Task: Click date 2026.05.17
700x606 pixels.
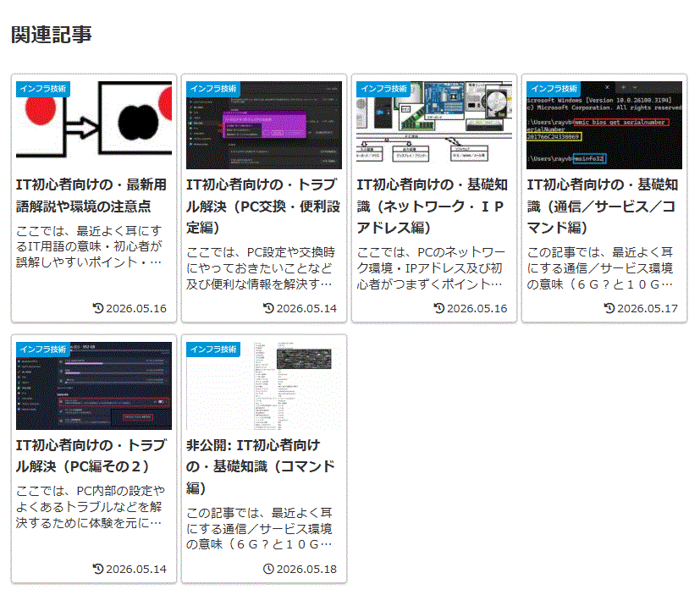Action: [x=648, y=308]
